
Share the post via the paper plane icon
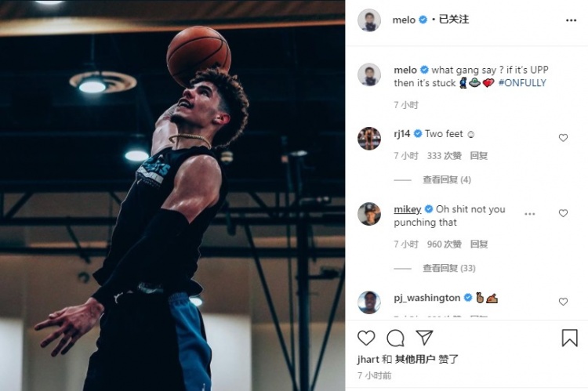(424, 338)
